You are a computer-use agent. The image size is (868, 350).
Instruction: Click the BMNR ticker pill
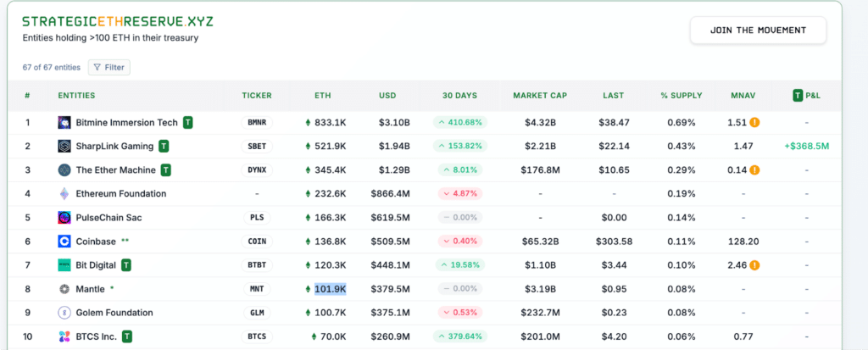[257, 122]
